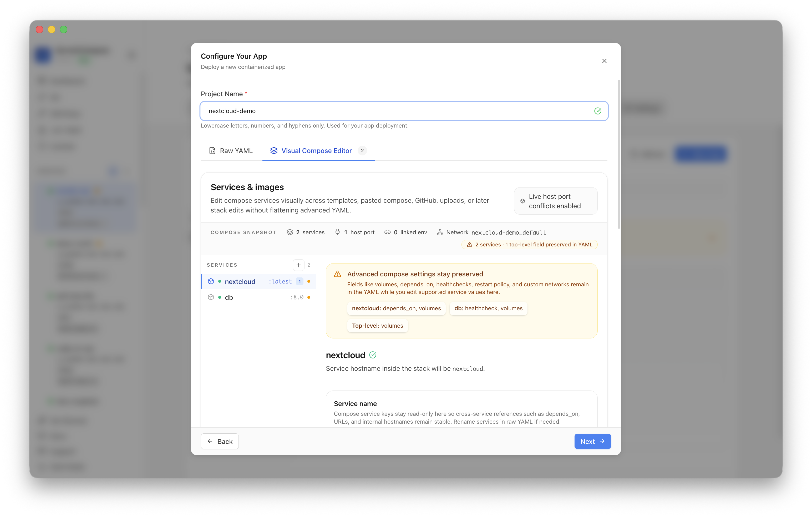Click the badge 2 on Visual Compose Editor

point(362,151)
